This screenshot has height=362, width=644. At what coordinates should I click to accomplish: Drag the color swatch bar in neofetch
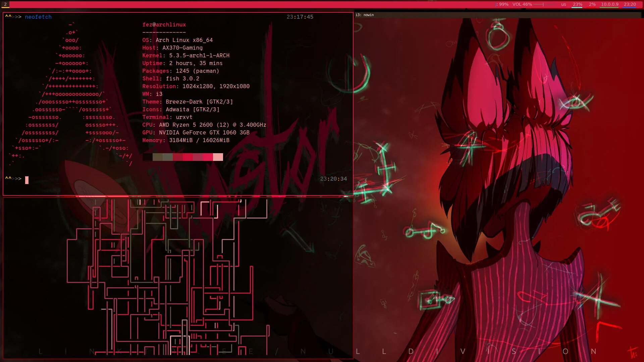click(187, 157)
